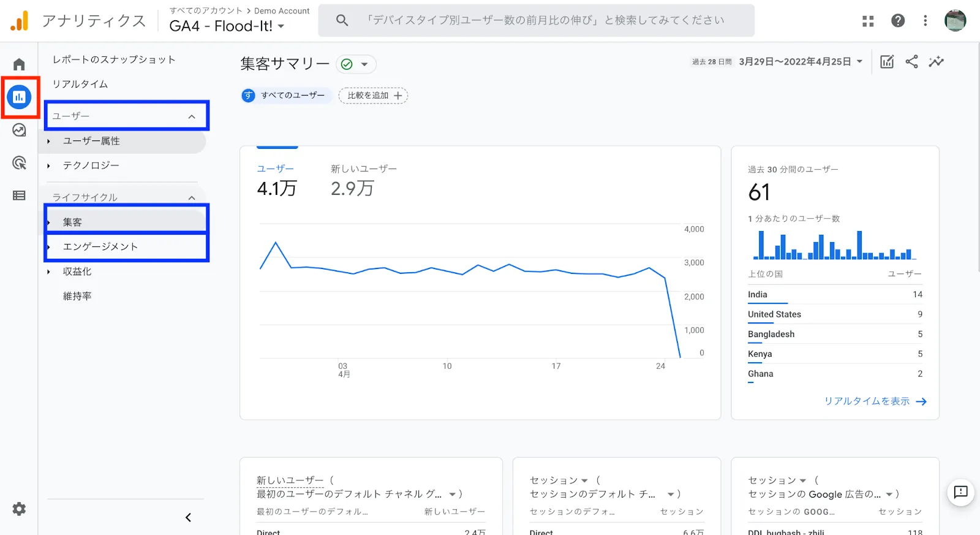The height and width of the screenshot is (535, 980).
Task: Open the Configure table icon in left rail
Action: (19, 195)
